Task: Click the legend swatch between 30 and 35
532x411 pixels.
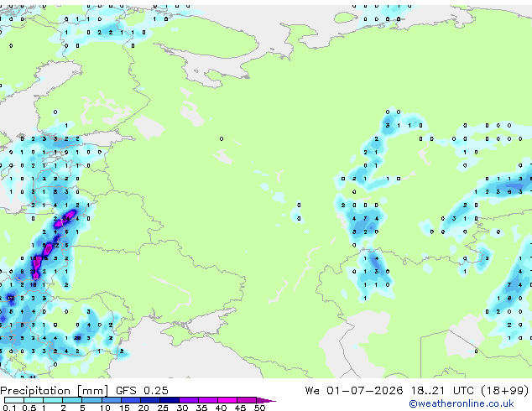Action: 189,400
